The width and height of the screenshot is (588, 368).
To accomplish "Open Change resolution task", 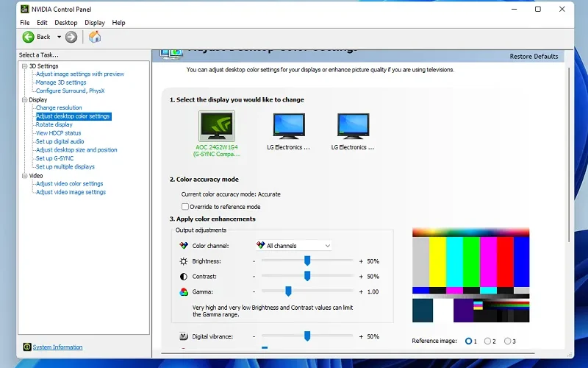I will tap(59, 107).
